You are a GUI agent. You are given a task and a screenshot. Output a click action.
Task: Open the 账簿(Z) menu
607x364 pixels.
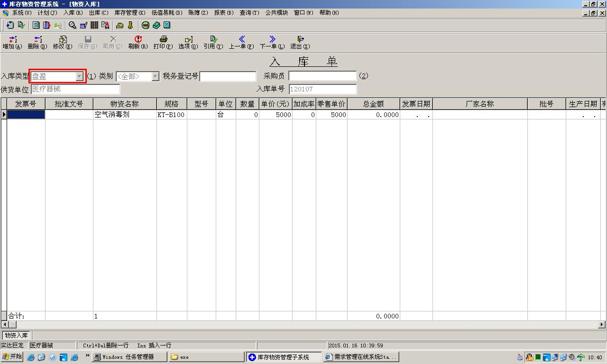[198, 13]
